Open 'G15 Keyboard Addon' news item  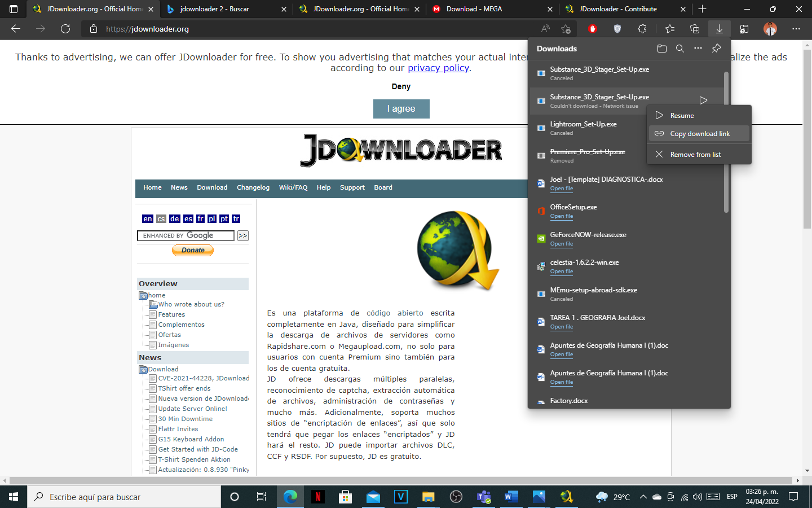click(191, 439)
